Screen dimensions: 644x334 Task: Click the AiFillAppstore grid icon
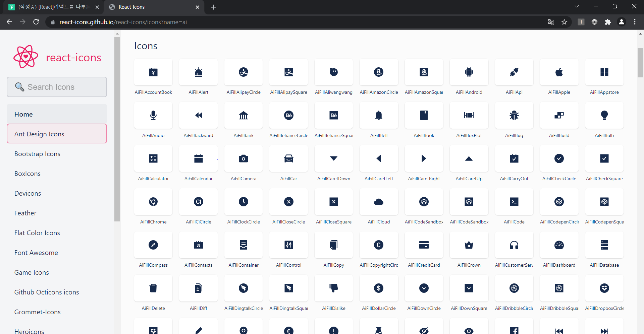604,72
